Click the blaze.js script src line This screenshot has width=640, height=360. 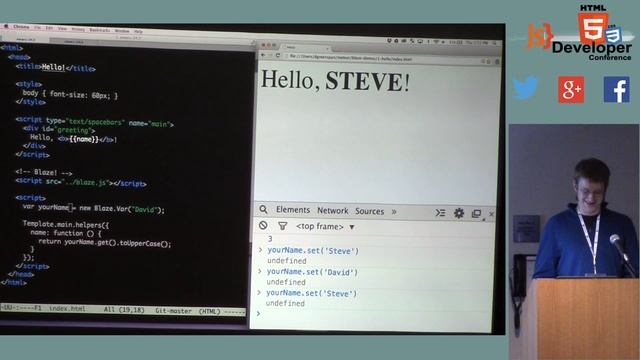(81, 182)
